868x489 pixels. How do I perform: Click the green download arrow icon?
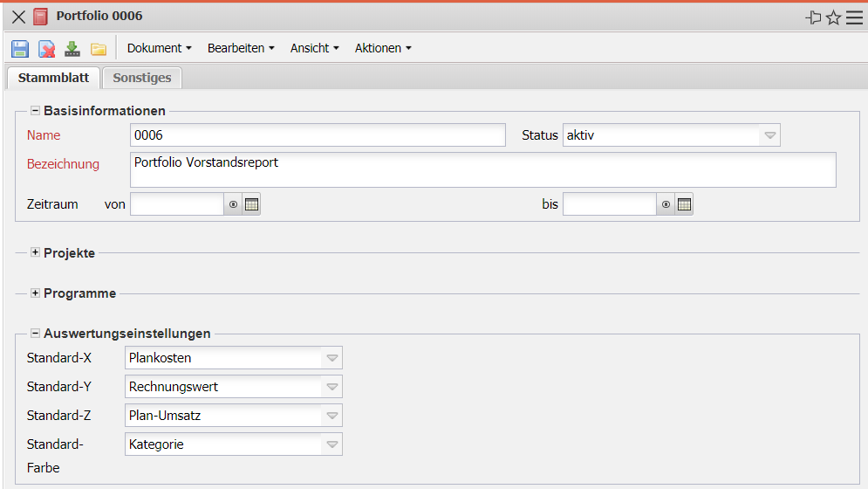(x=72, y=49)
